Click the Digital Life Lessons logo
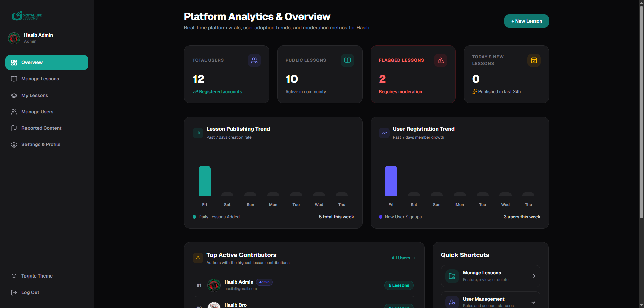Screen dimensions: 644x308 tap(27, 16)
